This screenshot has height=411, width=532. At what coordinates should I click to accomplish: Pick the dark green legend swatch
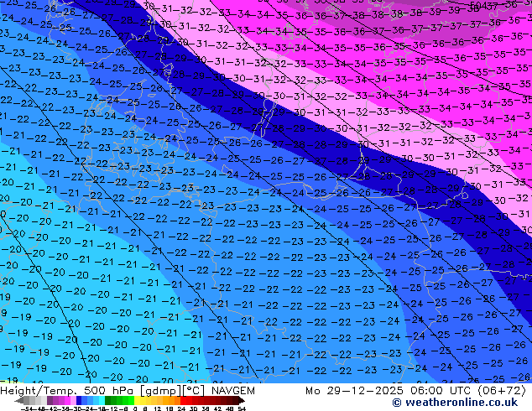pyautogui.click(x=108, y=401)
